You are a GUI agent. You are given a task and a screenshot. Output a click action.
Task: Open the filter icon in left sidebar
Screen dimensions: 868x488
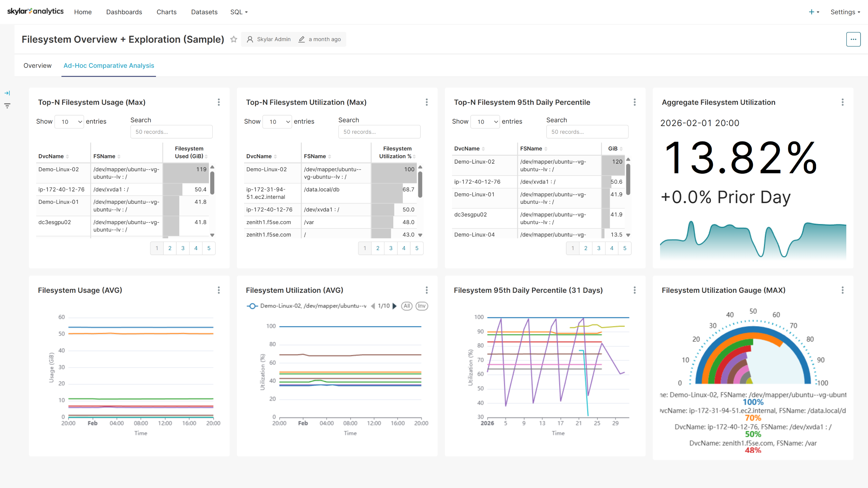point(7,106)
